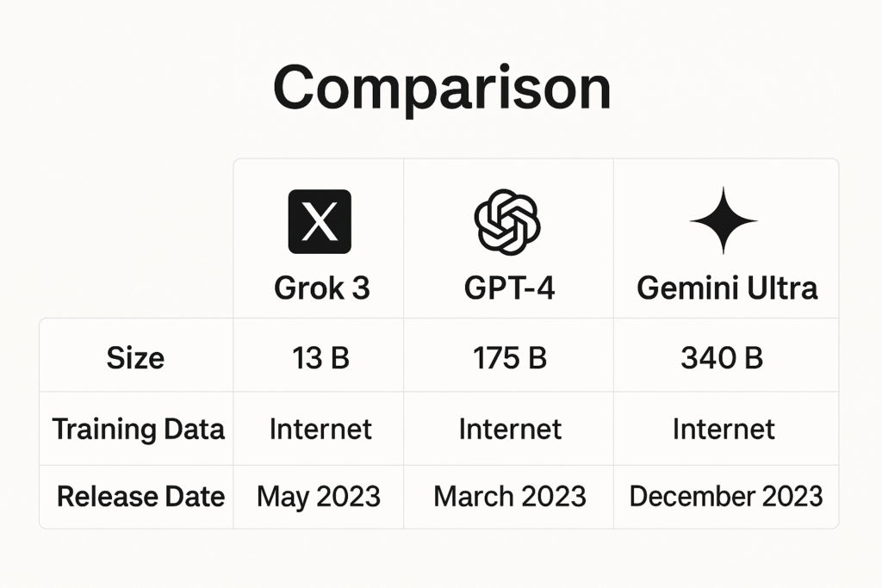
Task: Click the 340 B size value
Action: click(722, 358)
